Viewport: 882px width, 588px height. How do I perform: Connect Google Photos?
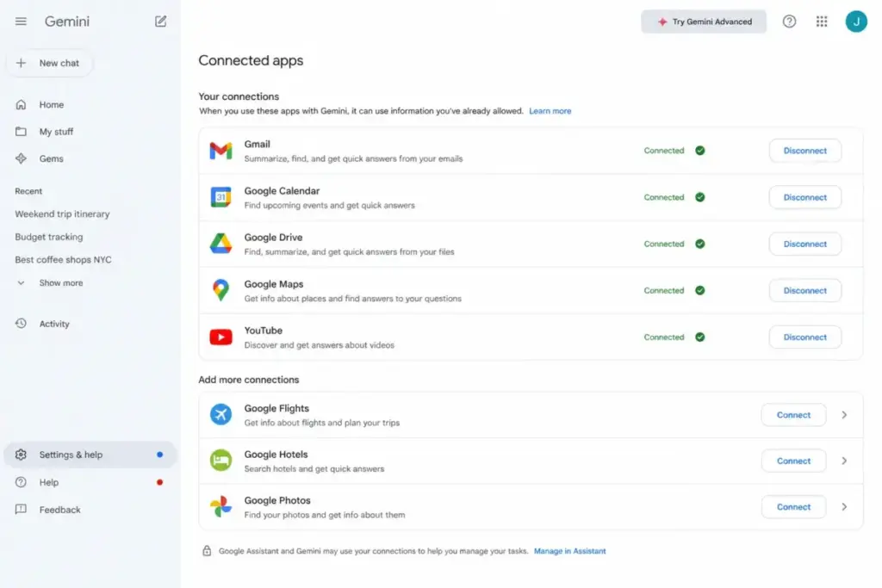793,507
